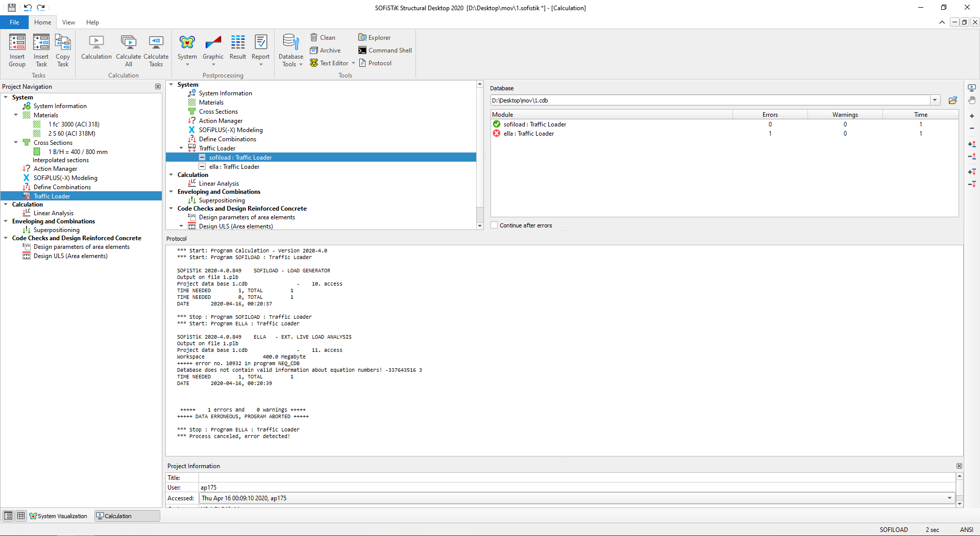This screenshot has height=536, width=980.
Task: Click the Copy Task ribbon icon
Action: tap(63, 49)
